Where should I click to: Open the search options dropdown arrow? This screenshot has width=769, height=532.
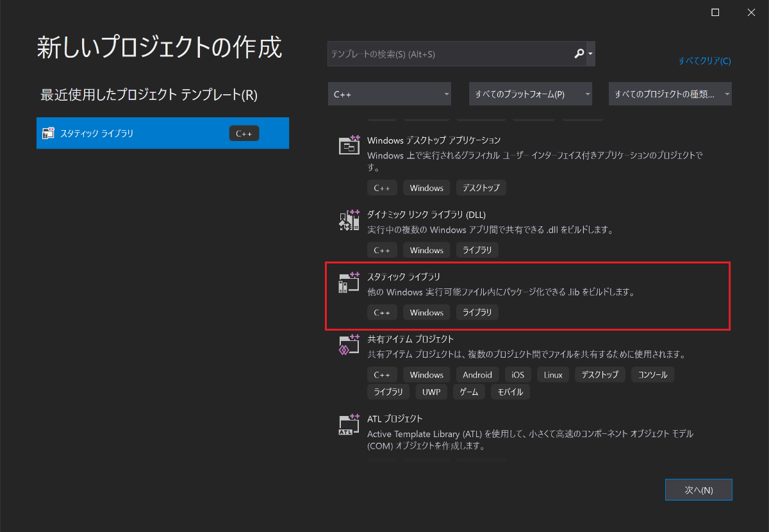pyautogui.click(x=590, y=54)
